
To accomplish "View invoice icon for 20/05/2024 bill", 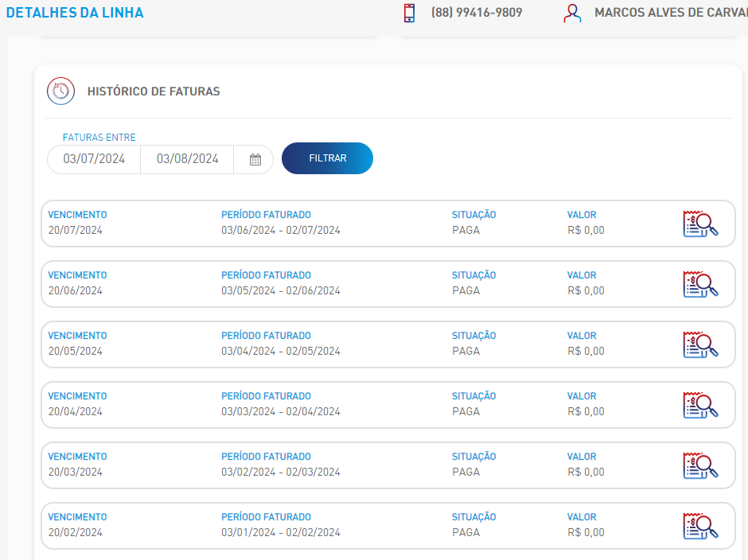I will pyautogui.click(x=700, y=345).
